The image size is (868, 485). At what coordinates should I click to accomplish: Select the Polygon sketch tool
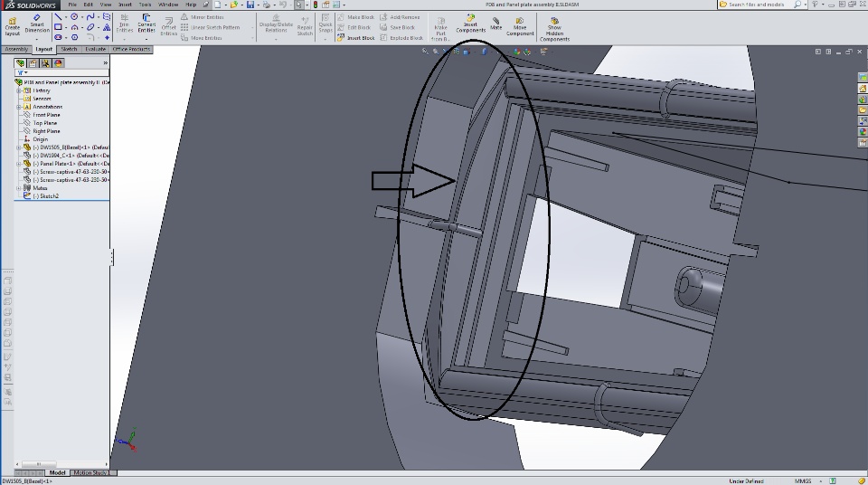74,37
